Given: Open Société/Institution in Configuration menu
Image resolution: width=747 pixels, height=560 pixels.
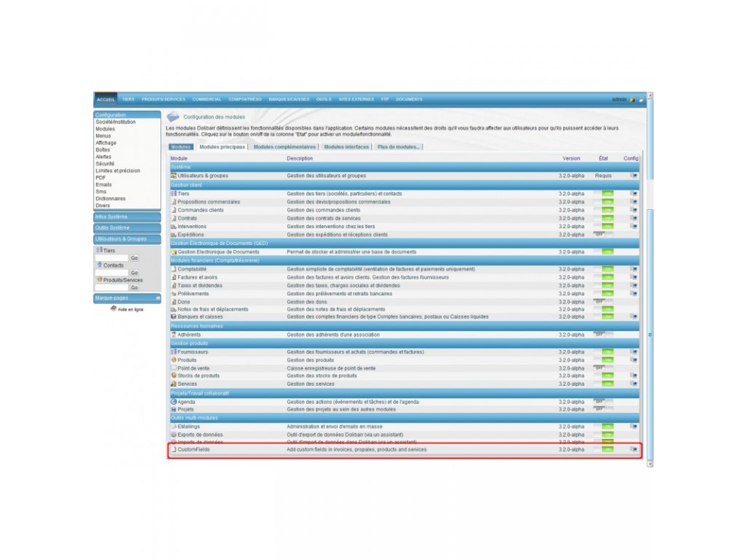Looking at the screenshot, I should click(x=116, y=122).
